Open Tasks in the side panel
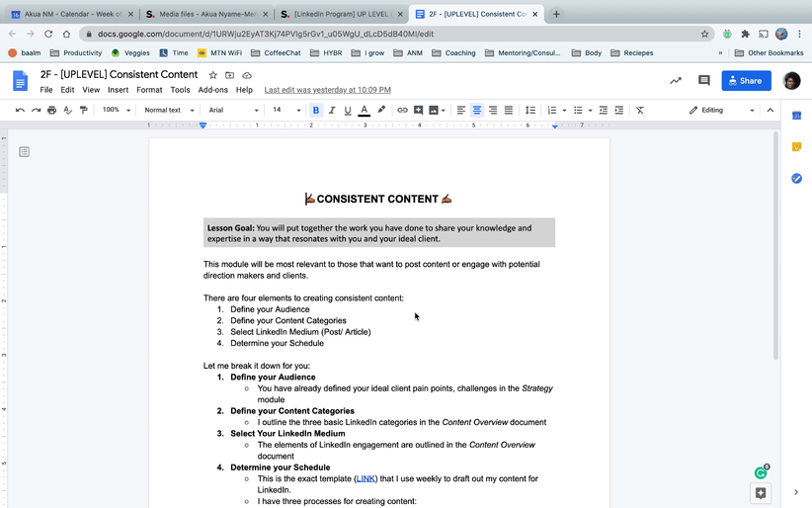The image size is (812, 508). click(796, 178)
